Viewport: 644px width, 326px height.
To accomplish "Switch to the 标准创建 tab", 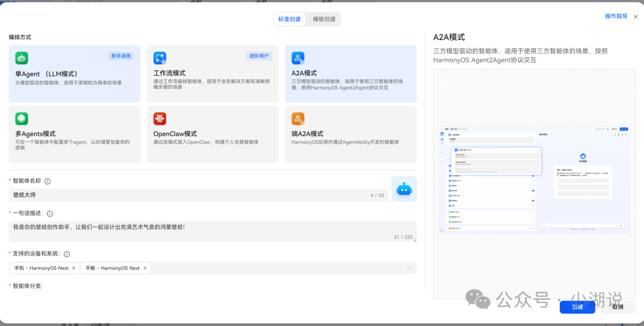I will pos(290,19).
